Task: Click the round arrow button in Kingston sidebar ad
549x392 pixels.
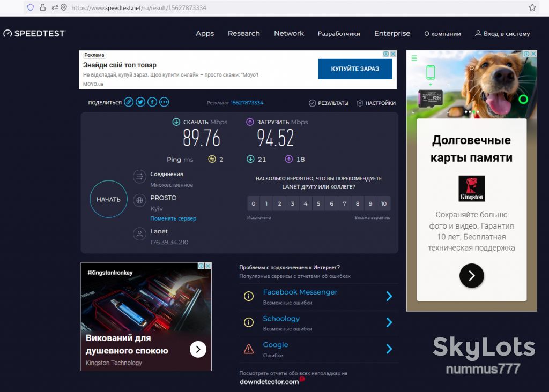Action: pos(472,276)
